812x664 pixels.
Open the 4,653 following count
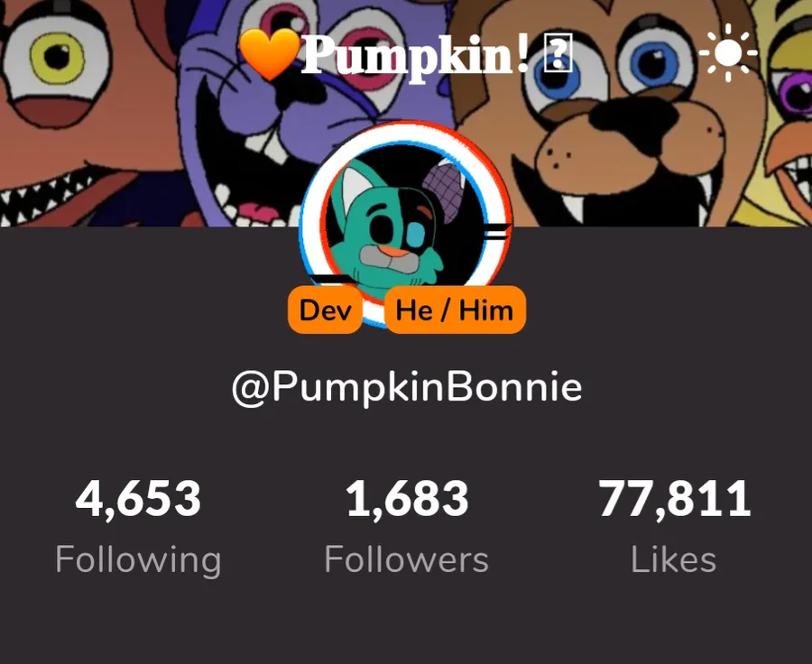pyautogui.click(x=138, y=498)
